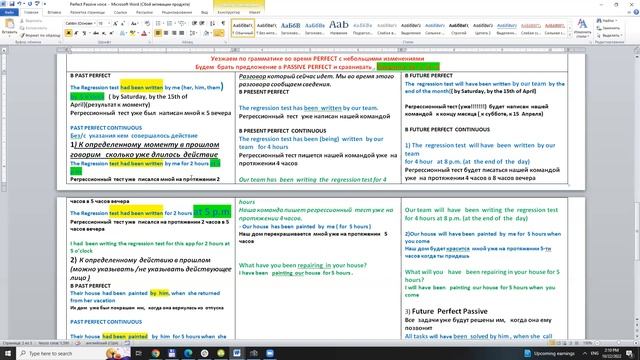Align paragraph text to the right
The width and height of the screenshot is (640, 360).
pos(174,33)
